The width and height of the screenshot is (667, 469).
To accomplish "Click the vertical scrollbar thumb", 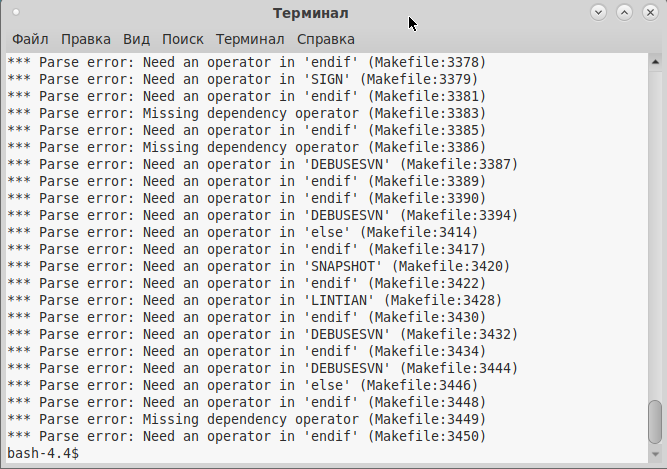I will tap(655, 420).
